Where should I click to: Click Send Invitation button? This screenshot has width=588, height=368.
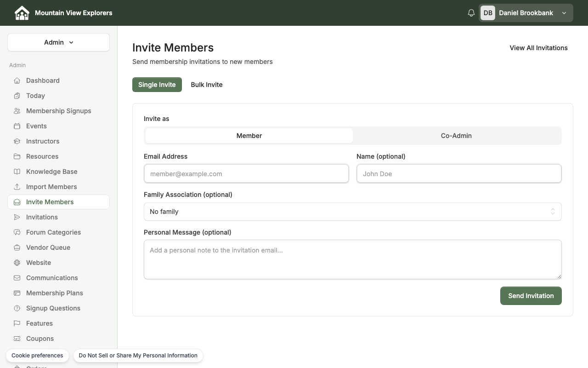531,296
